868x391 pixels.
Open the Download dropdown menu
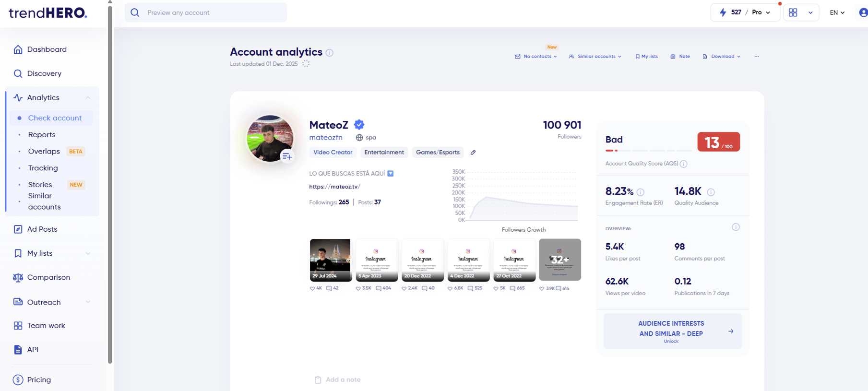coord(722,57)
